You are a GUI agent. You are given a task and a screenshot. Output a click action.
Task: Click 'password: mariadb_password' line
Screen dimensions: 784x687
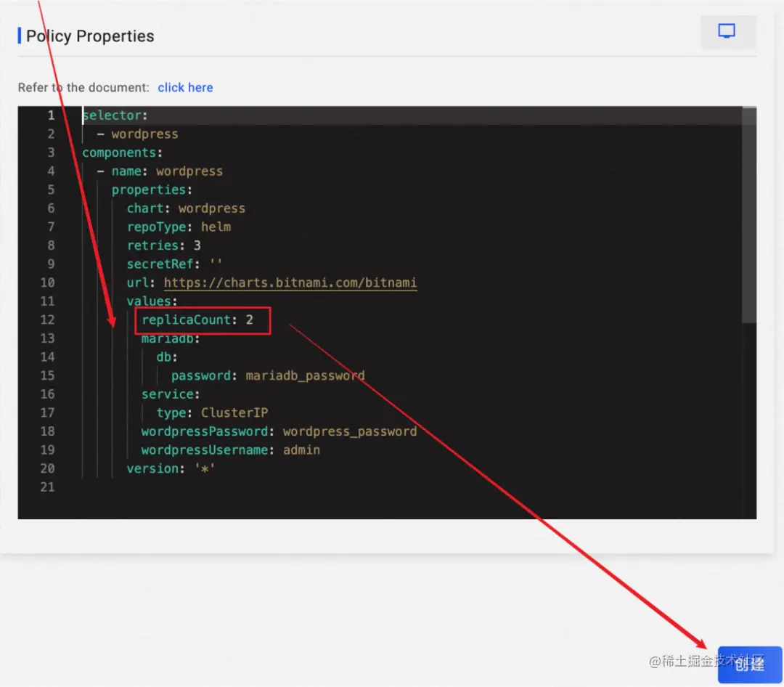coord(268,375)
